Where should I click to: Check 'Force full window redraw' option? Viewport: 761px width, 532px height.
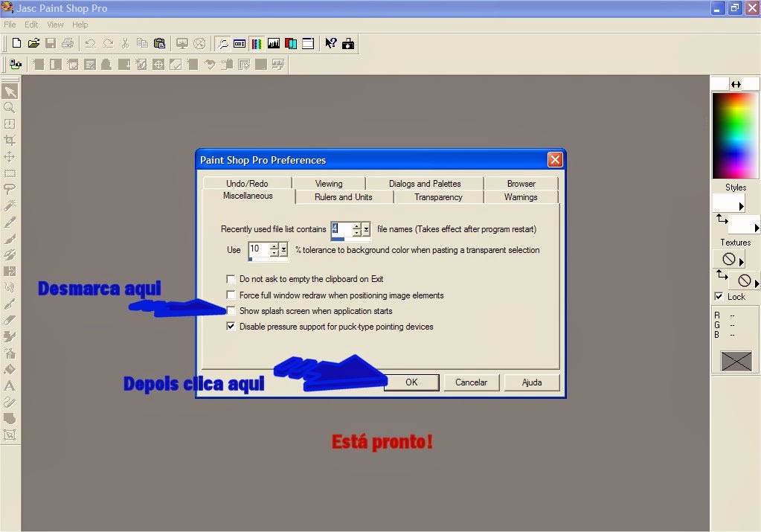click(231, 295)
